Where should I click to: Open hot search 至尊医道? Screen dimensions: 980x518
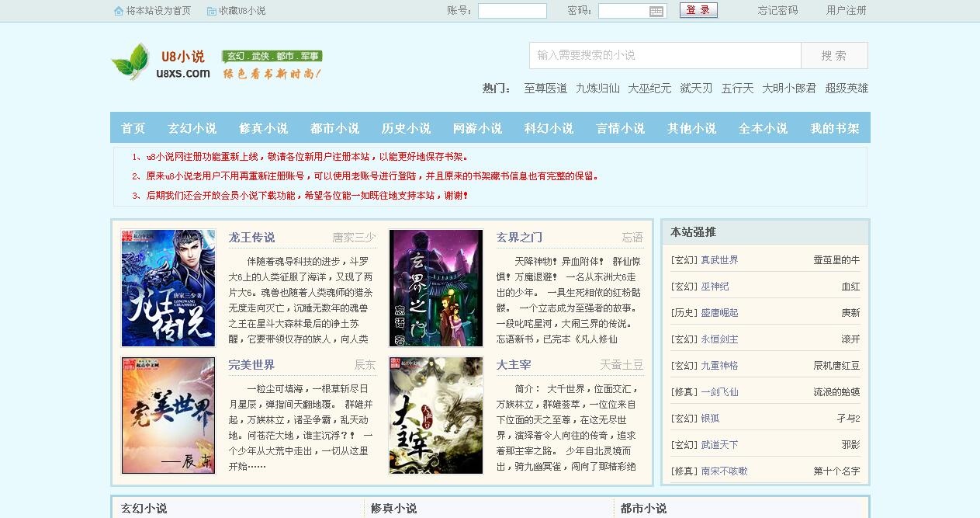click(545, 89)
